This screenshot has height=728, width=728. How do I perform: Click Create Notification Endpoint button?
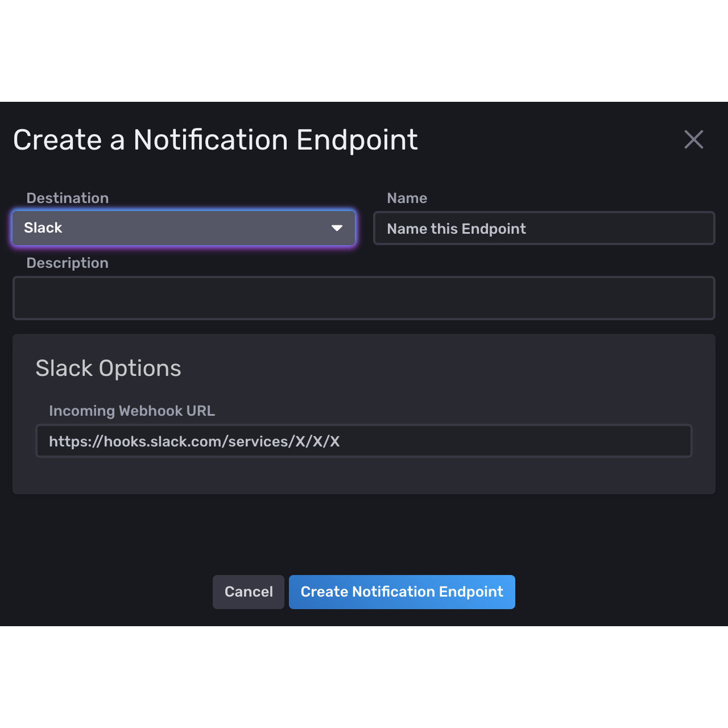(402, 592)
